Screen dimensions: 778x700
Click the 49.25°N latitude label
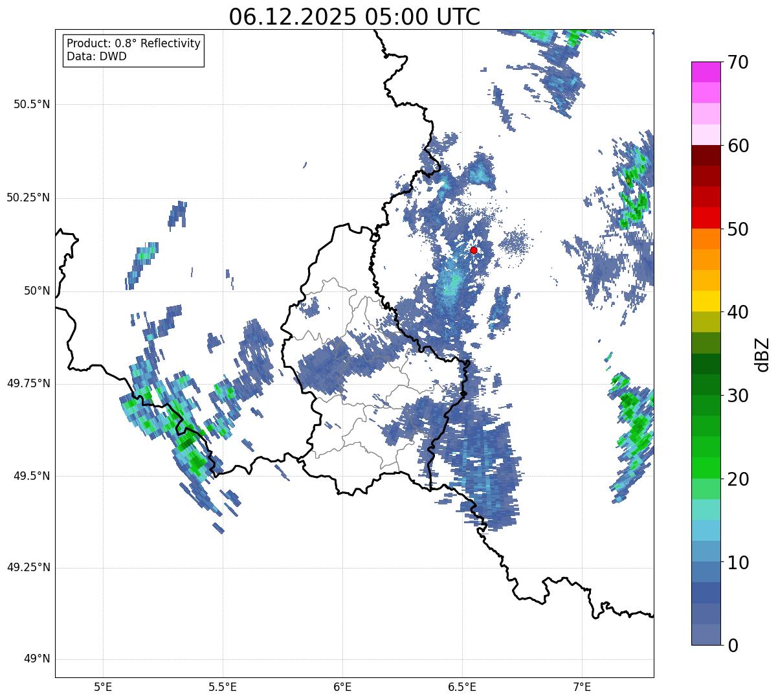pyautogui.click(x=28, y=567)
